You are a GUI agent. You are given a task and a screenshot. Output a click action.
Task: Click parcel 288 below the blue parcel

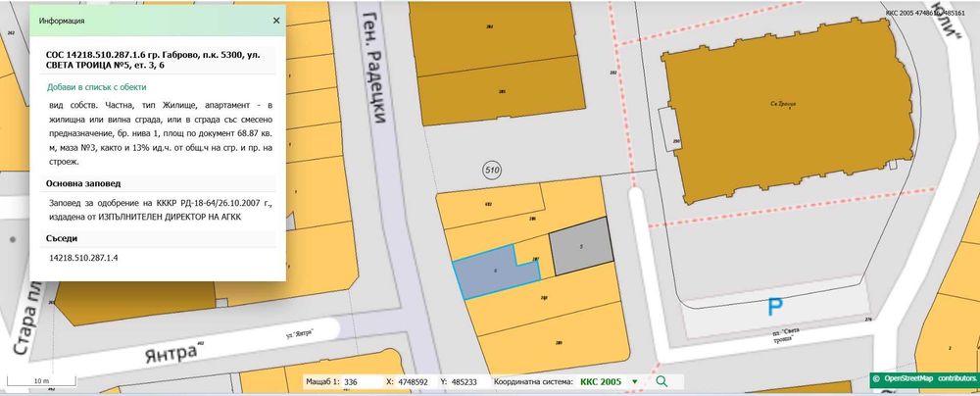[544, 297]
